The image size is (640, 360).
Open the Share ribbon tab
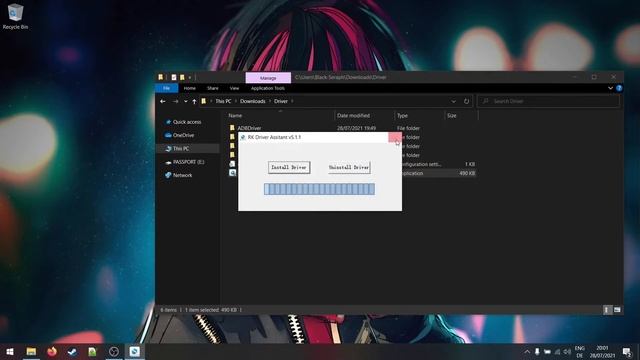coord(213,88)
